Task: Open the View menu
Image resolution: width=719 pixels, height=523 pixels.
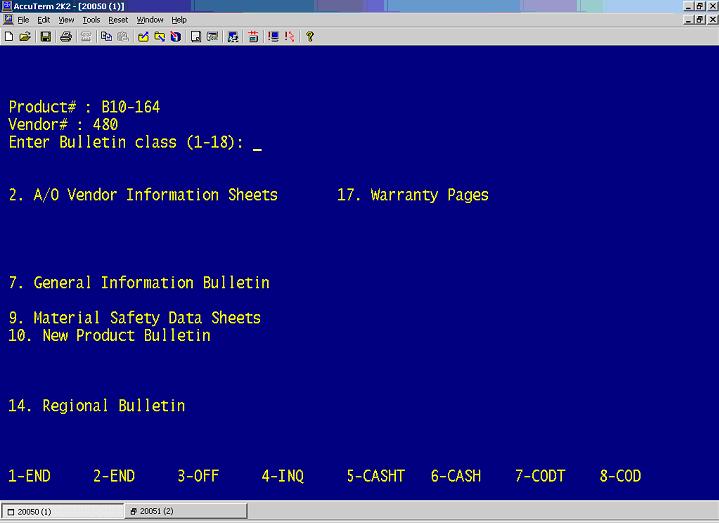Action: (x=66, y=20)
